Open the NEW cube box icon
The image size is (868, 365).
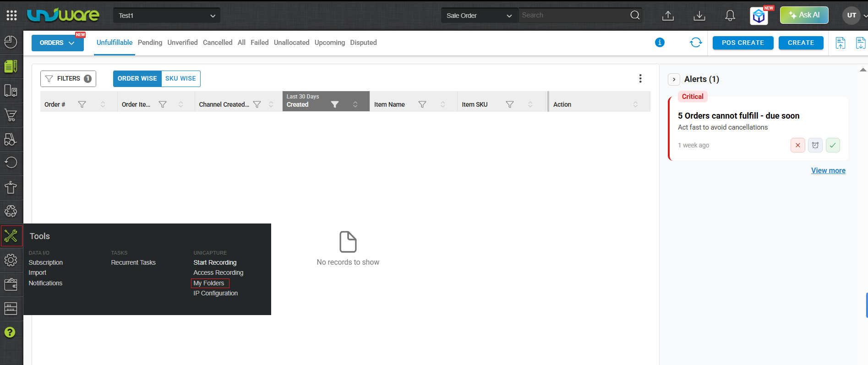click(759, 16)
